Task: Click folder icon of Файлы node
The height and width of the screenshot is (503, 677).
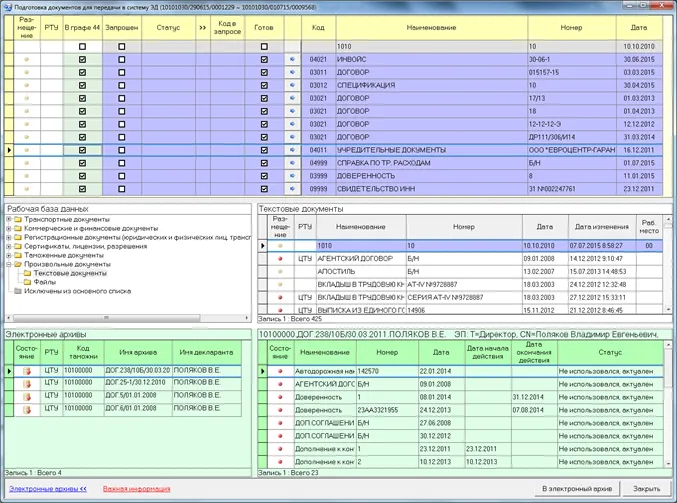Action: pyautogui.click(x=28, y=282)
